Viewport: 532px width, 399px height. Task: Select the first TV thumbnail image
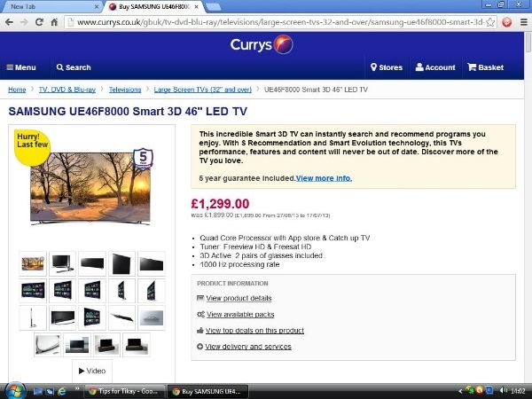coord(33,263)
